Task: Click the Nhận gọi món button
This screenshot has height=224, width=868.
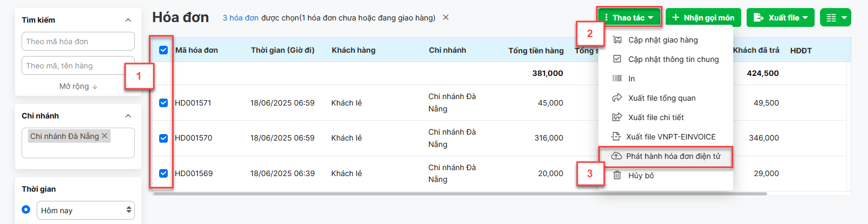Action: 703,18
